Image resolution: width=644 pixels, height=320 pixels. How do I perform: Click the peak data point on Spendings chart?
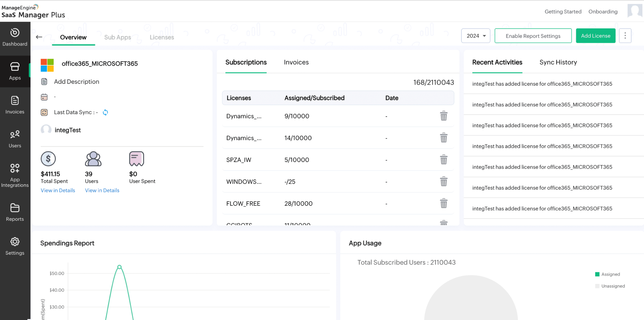[x=119, y=267]
